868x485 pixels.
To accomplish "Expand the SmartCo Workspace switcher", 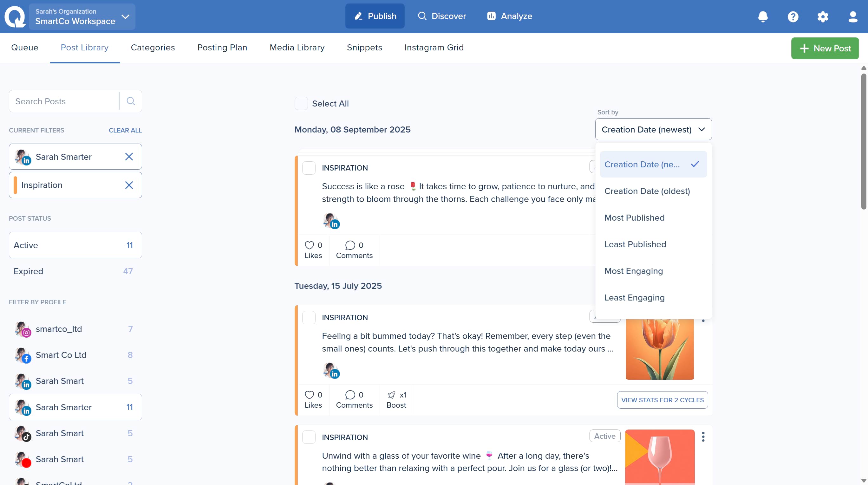I will point(82,16).
